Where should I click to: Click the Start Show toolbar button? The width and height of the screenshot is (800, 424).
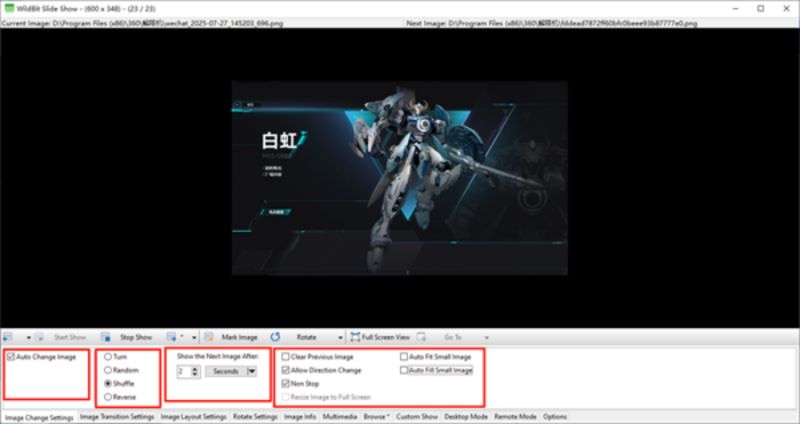pyautogui.click(x=61, y=337)
